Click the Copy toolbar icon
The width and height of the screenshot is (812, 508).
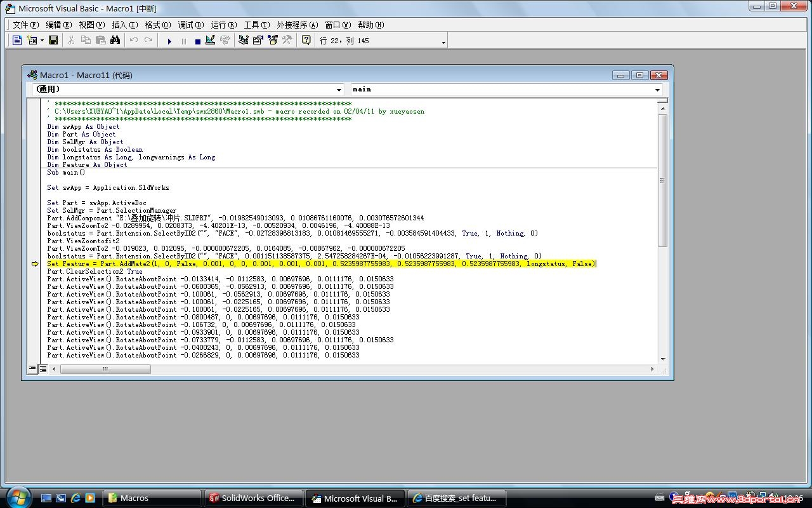pos(86,40)
